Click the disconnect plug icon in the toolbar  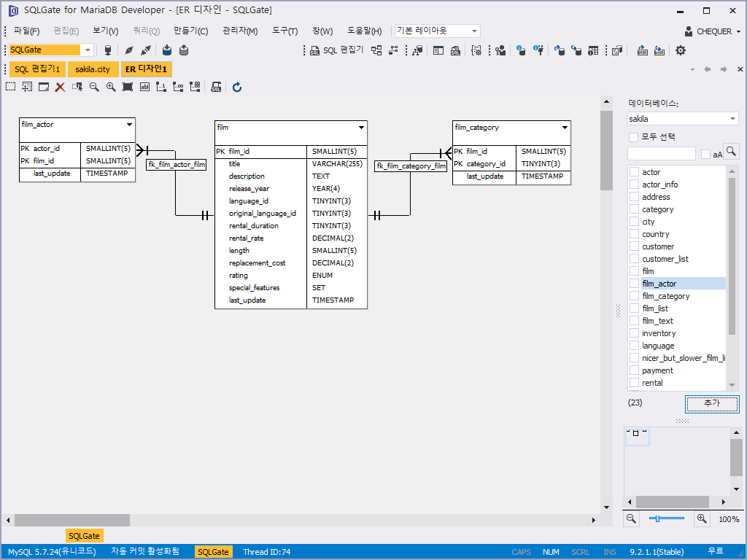(146, 50)
